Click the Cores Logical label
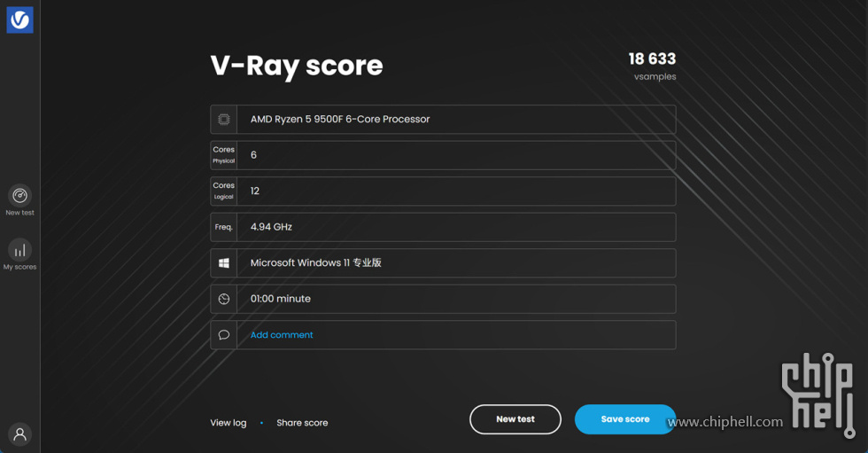868x453 pixels. 223,191
